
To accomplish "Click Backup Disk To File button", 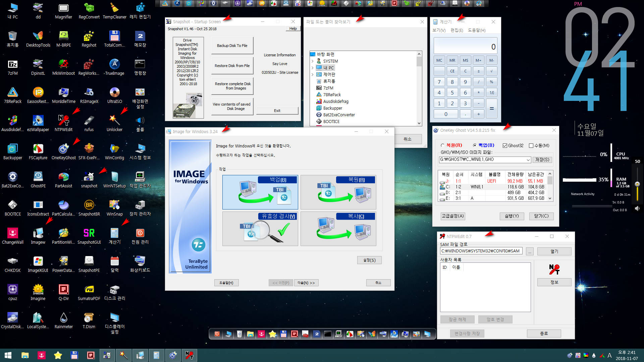I will click(x=232, y=46).
